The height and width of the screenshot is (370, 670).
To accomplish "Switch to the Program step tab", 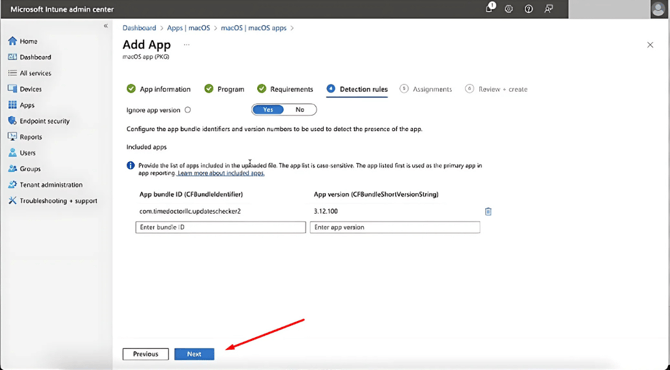I will click(x=224, y=89).
